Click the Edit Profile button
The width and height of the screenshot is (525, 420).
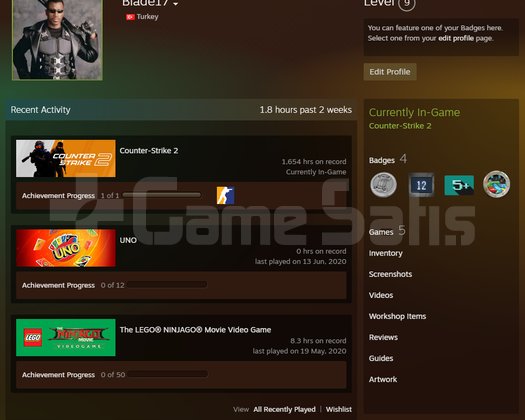click(390, 72)
